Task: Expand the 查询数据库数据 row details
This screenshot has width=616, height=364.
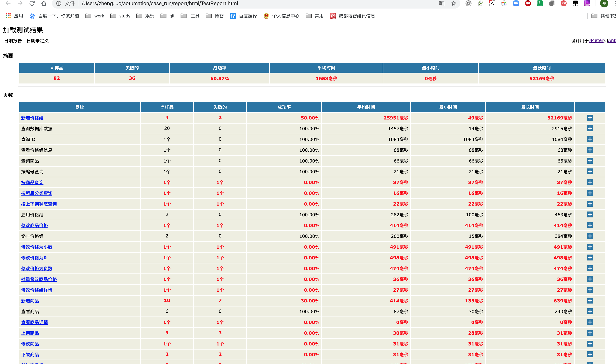Action: tap(590, 129)
